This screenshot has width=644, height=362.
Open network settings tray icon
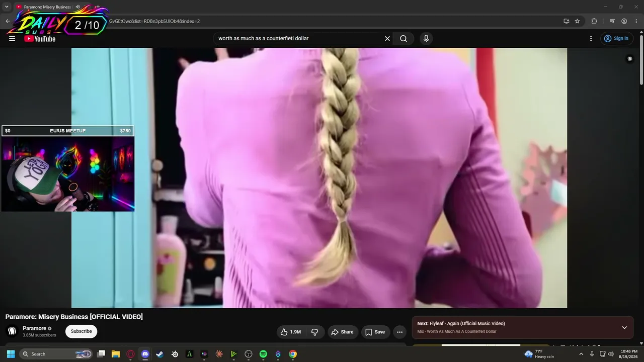click(602, 354)
